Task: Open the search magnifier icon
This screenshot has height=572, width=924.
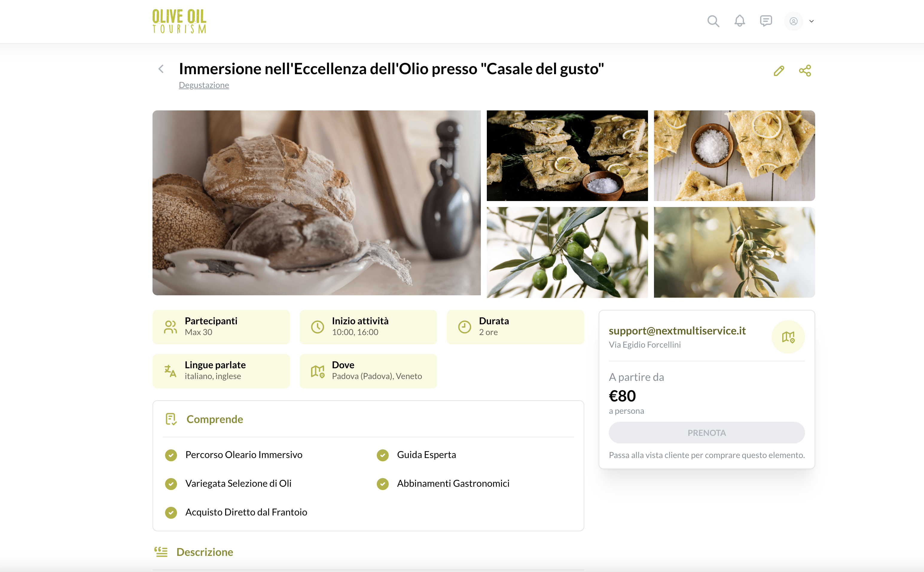Action: (x=713, y=21)
